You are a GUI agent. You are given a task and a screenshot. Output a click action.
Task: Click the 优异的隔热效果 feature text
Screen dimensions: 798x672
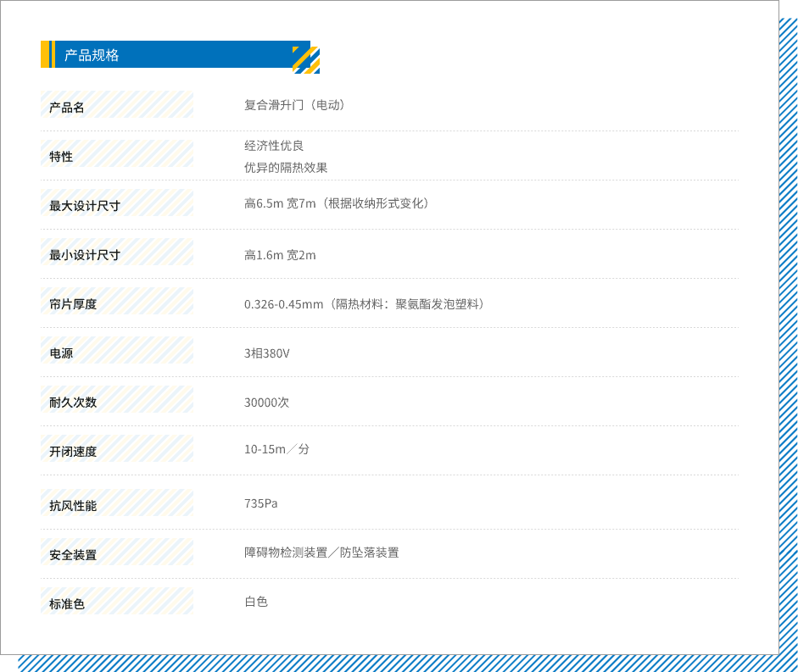(286, 168)
